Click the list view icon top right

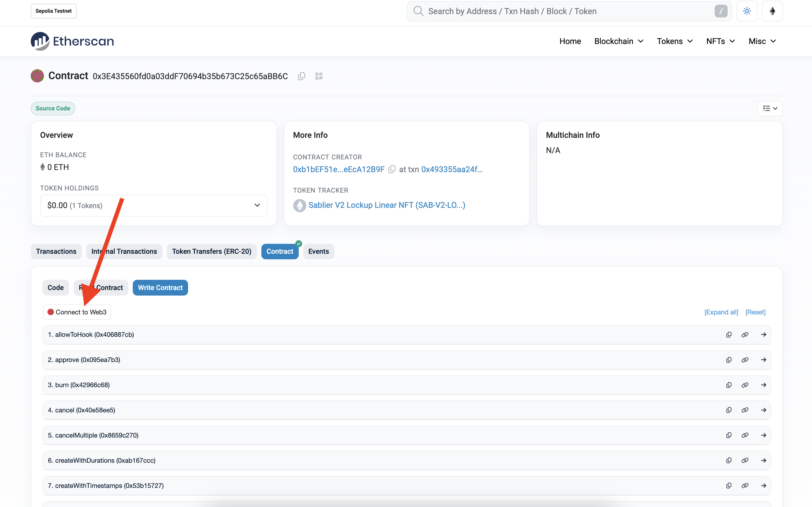point(770,108)
